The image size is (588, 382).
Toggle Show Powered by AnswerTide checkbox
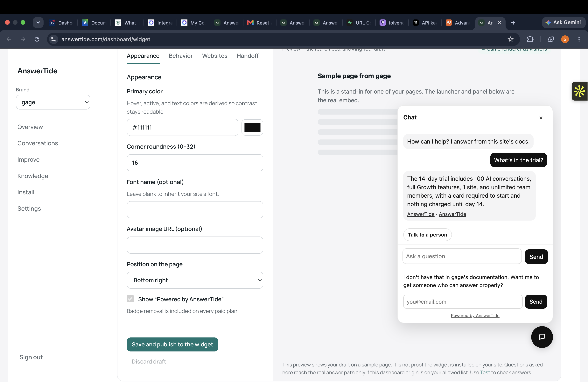click(130, 299)
